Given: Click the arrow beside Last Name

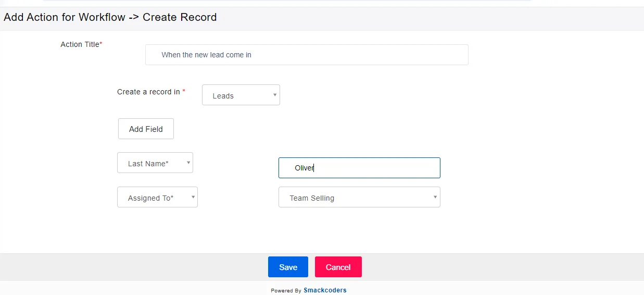Looking at the screenshot, I should pos(188,163).
